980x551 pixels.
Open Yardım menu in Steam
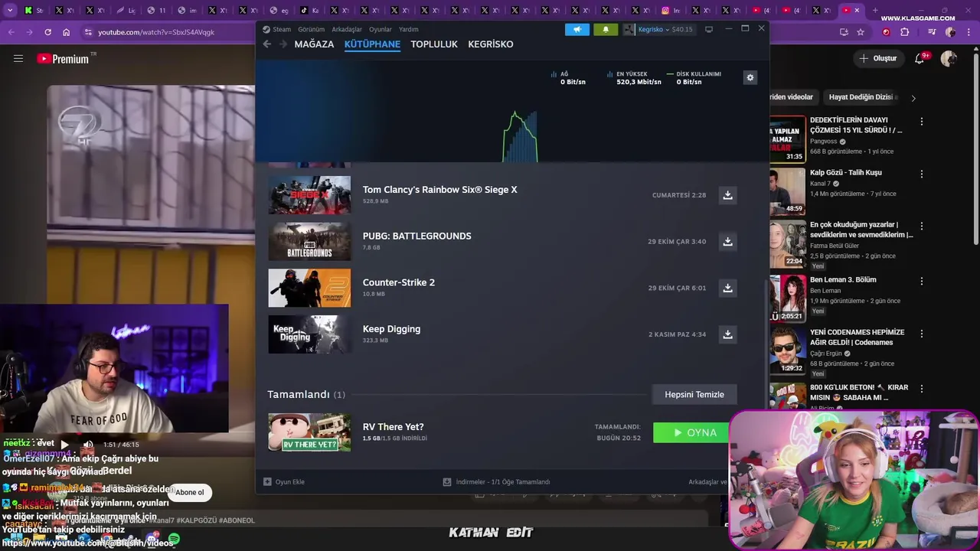click(x=408, y=29)
